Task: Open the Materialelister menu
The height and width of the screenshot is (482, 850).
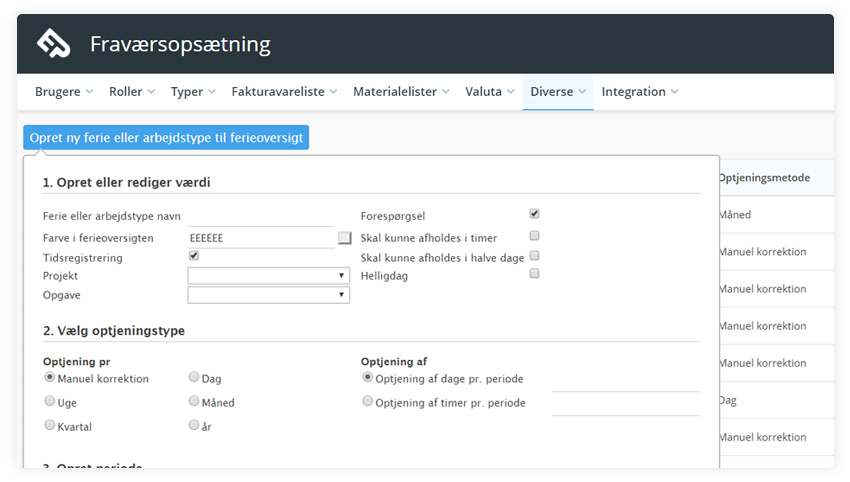Action: tap(401, 92)
